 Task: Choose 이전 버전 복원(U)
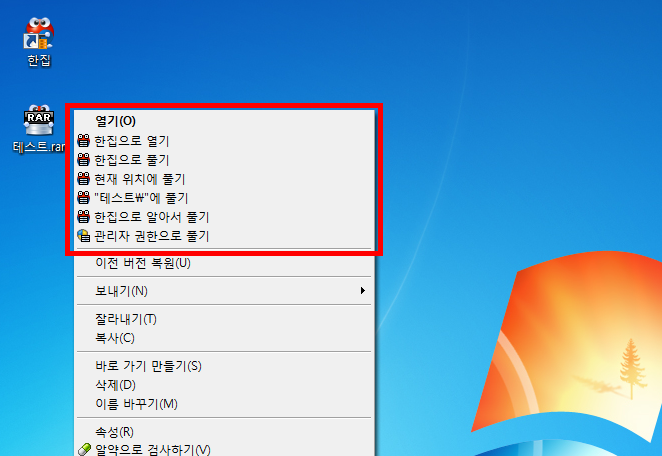(224, 263)
